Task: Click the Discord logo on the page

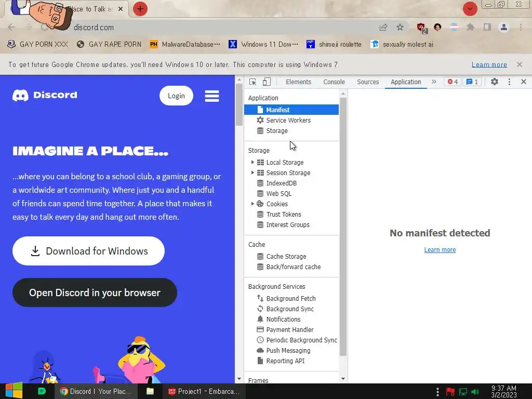Action: coord(45,96)
